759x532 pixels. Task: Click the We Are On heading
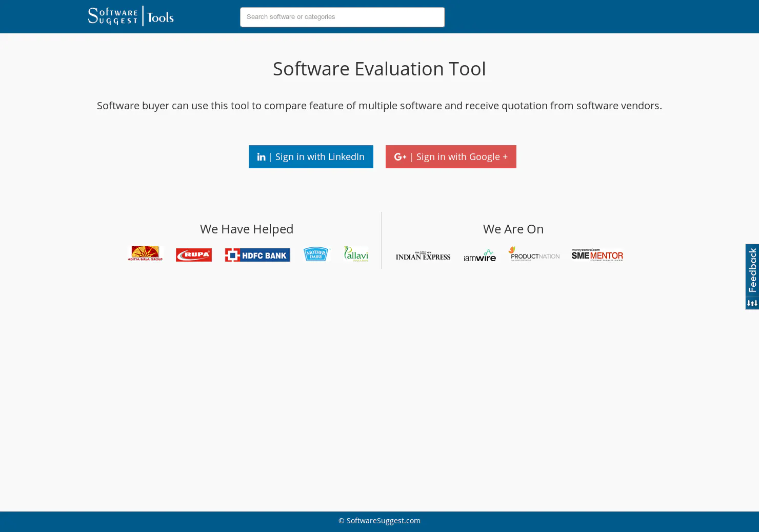(513, 229)
